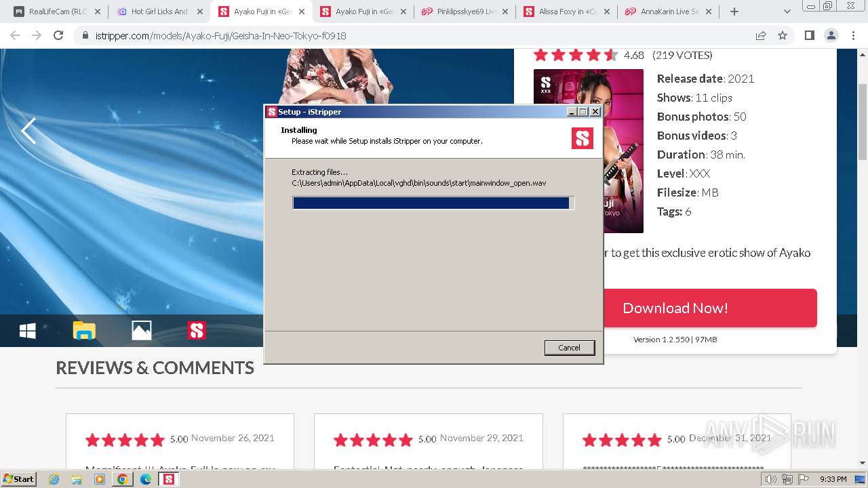Image resolution: width=868 pixels, height=488 pixels.
Task: Open Windows Media Player from taskbar
Action: (x=100, y=479)
